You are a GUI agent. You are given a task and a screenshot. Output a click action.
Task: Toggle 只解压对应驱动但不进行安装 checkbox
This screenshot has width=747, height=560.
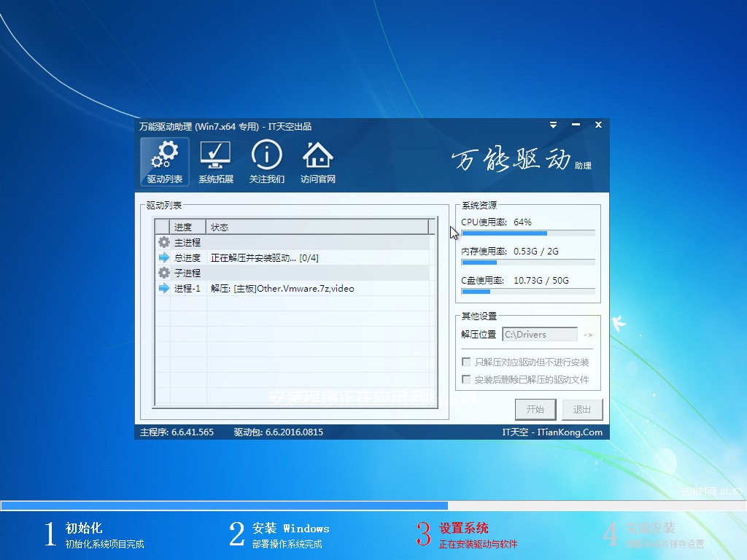pos(466,362)
